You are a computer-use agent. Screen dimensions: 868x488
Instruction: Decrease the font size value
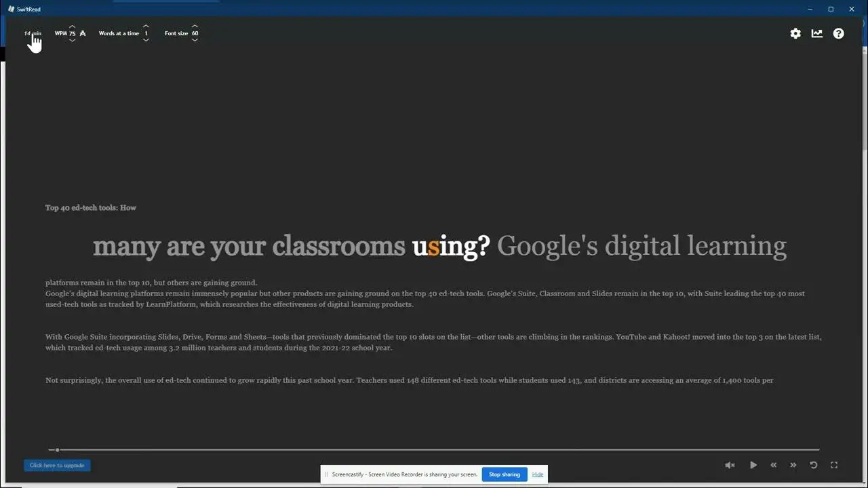pos(195,41)
